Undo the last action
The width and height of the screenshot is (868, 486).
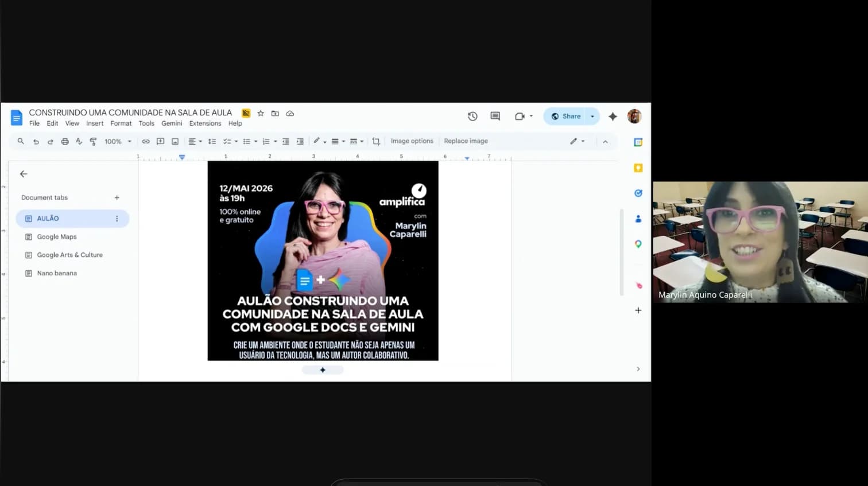coord(36,141)
